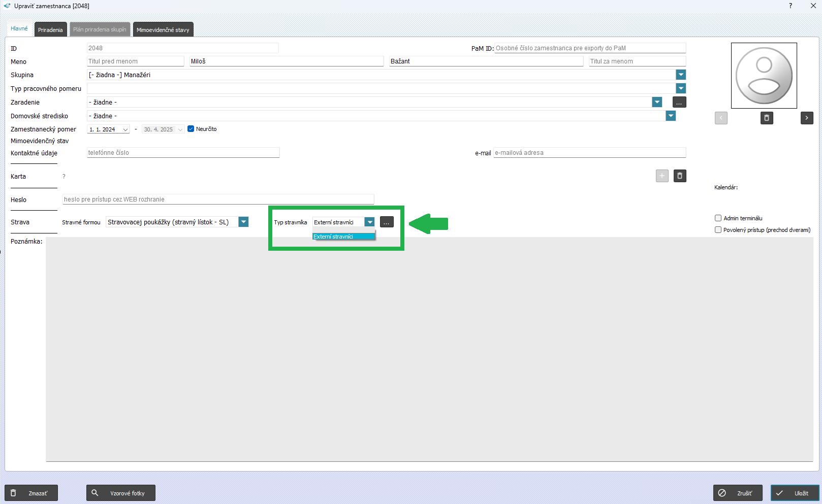Expand the Stravné formou dropdown
Viewport: 822px width, 504px height.
pos(243,222)
